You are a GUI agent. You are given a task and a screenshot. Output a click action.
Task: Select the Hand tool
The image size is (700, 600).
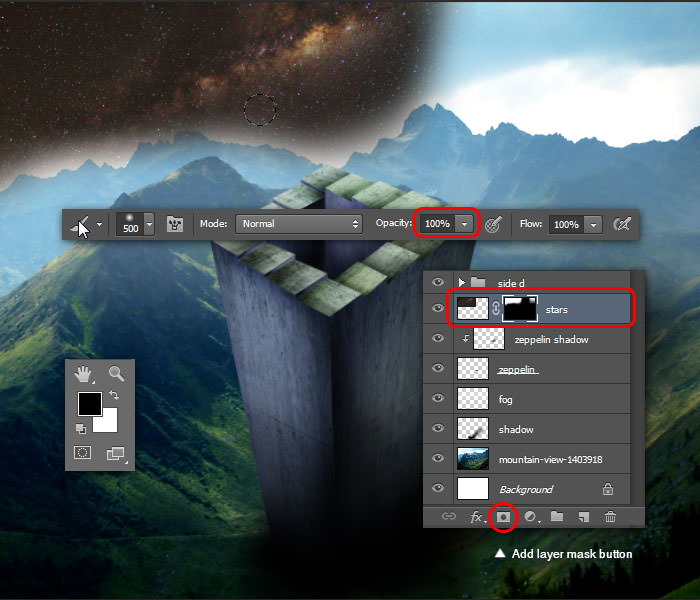pyautogui.click(x=83, y=374)
